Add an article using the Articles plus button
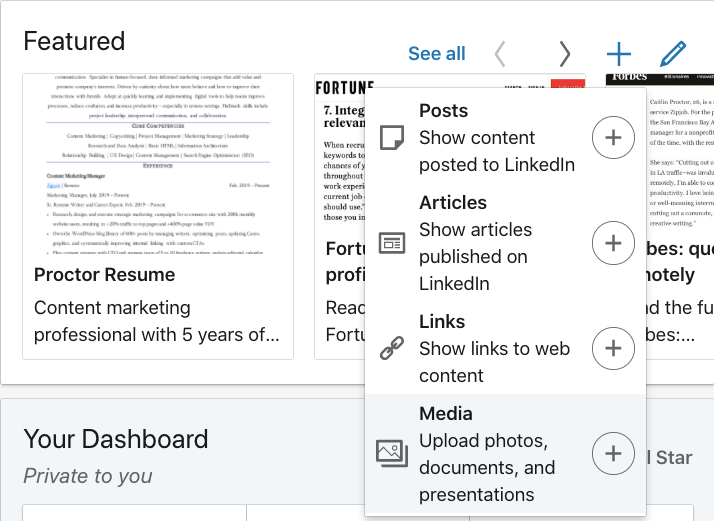The height and width of the screenshot is (521, 714). (x=613, y=243)
